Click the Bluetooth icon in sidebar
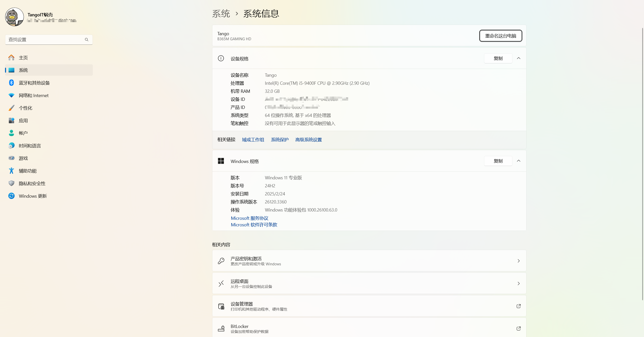The image size is (644, 337). tap(11, 83)
